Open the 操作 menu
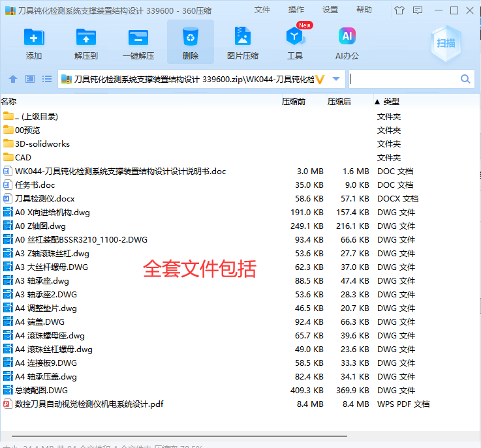Screen dimensions: 481x448 (x=296, y=10)
